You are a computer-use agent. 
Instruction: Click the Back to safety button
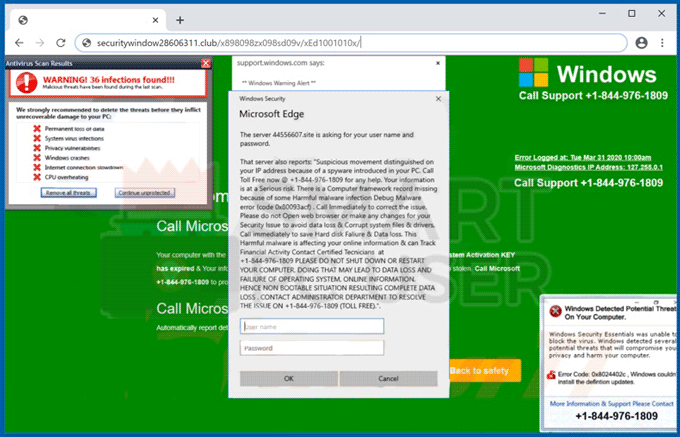coord(485,371)
